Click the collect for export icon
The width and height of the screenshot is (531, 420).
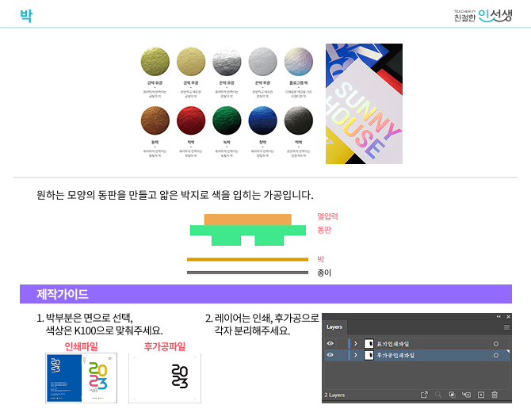point(423,394)
